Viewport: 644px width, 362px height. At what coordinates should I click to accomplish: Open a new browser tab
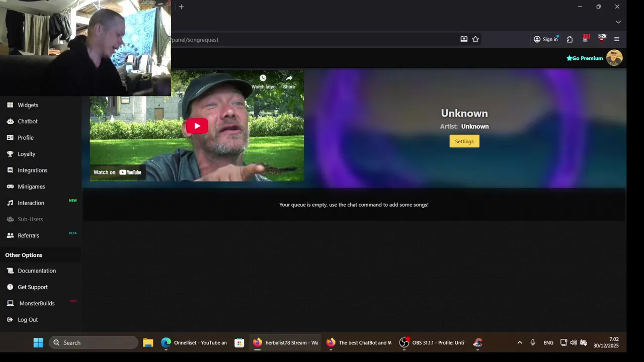coord(181,7)
